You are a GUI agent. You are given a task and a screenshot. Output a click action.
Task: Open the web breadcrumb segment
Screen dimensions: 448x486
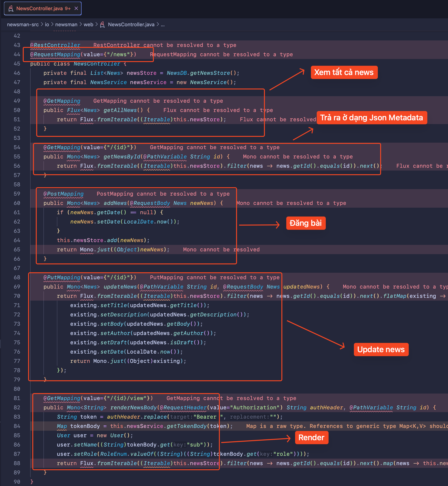pyautogui.click(x=88, y=24)
